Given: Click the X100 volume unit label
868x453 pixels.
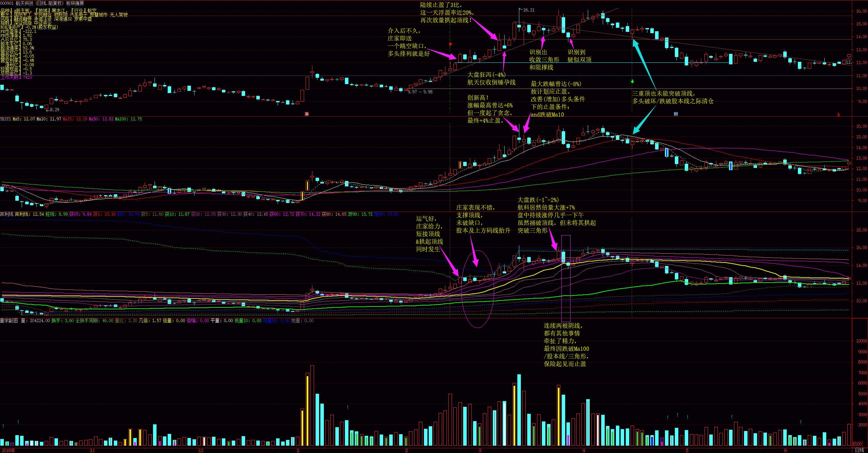Looking at the screenshot, I should coord(857,444).
